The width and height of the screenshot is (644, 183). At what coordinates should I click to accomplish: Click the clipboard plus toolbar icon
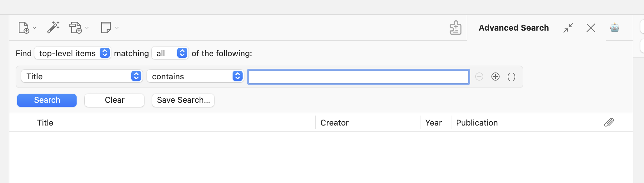tap(455, 28)
